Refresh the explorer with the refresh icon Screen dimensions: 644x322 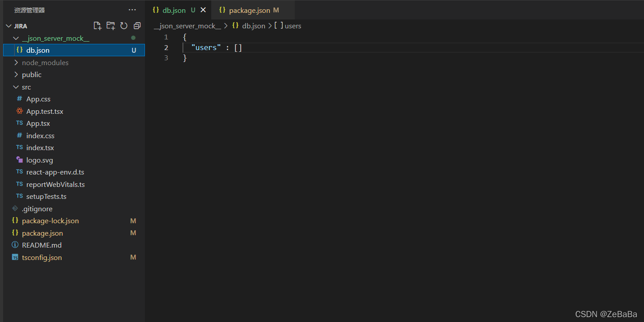click(124, 26)
